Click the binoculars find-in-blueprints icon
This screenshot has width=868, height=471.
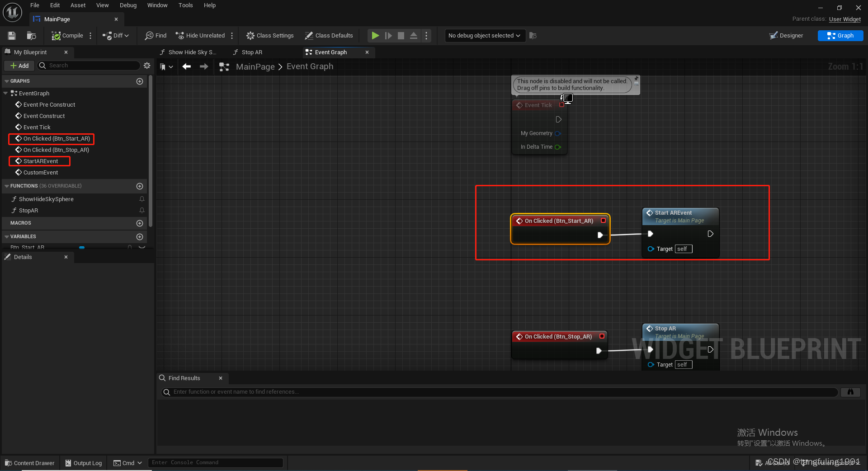[x=850, y=392]
